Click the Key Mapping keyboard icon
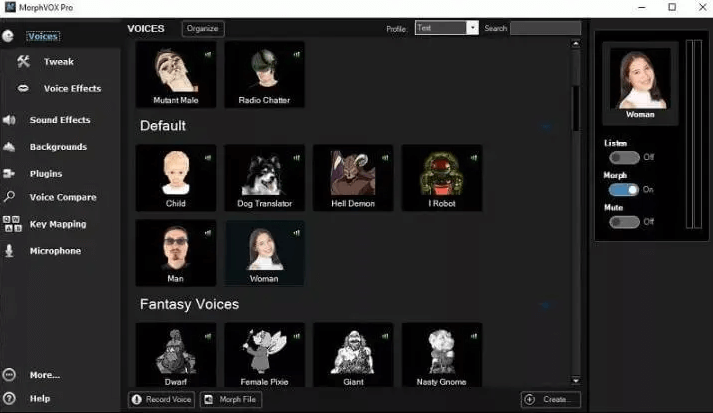 click(x=10, y=224)
